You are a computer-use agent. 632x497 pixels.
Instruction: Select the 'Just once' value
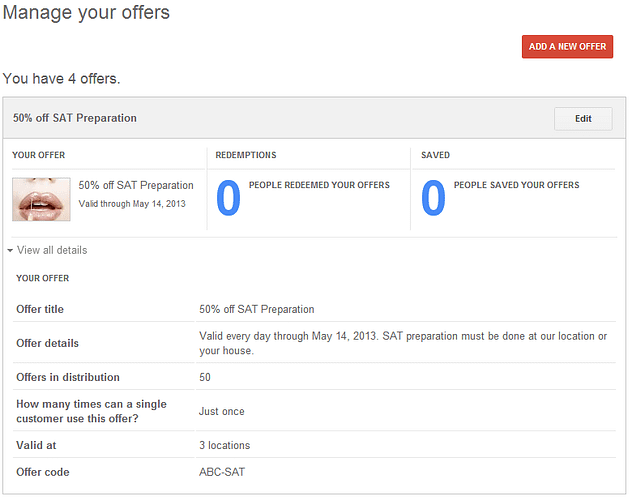222,412
